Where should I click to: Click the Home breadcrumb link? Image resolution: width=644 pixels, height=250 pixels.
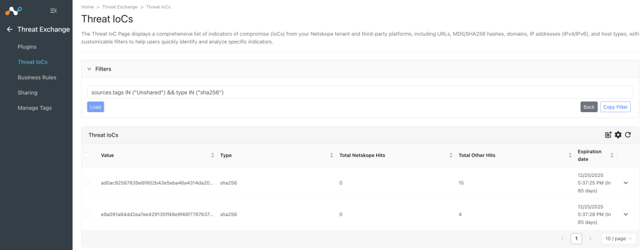[87, 7]
